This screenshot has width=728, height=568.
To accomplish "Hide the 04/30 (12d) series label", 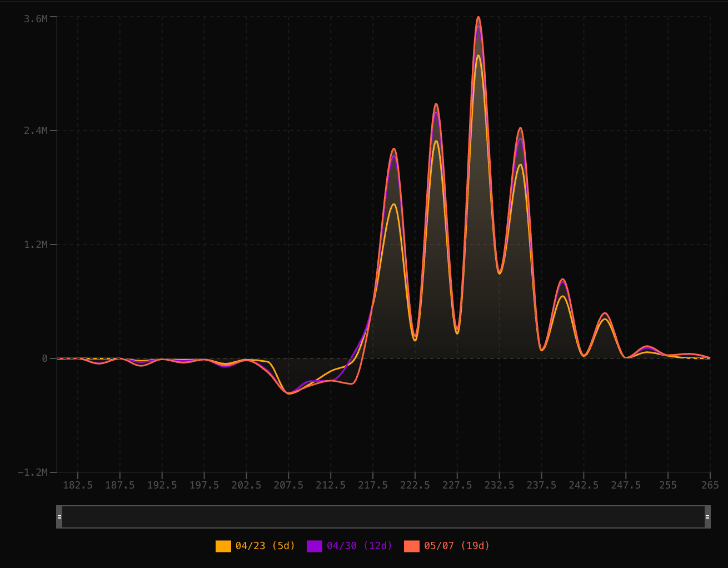I will coord(360,546).
